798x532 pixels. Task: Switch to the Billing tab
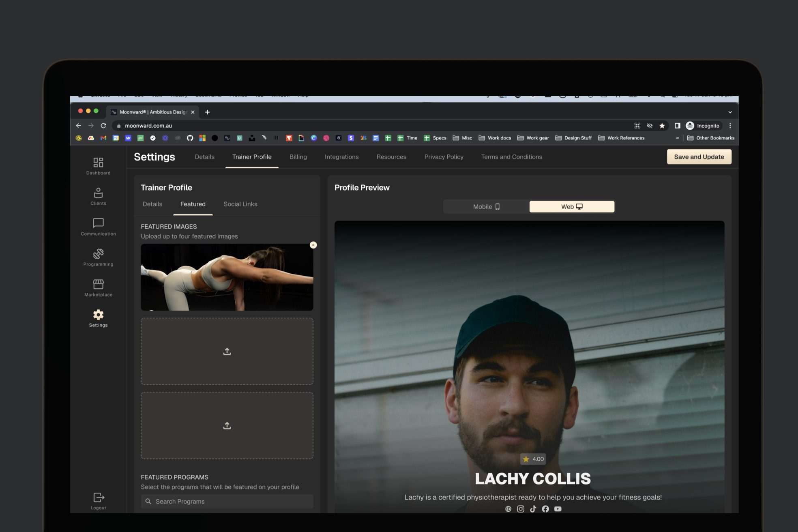click(298, 157)
